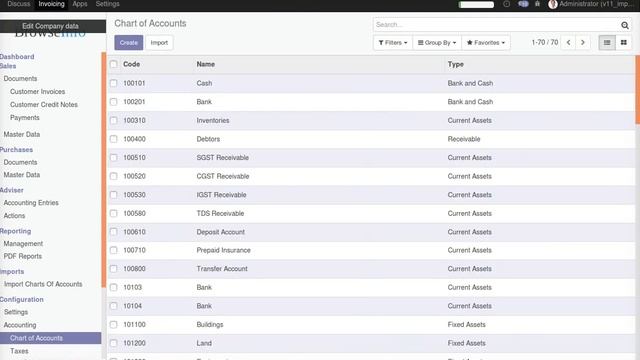Click the search magnifier icon
The height and width of the screenshot is (360, 640).
[x=624, y=25]
